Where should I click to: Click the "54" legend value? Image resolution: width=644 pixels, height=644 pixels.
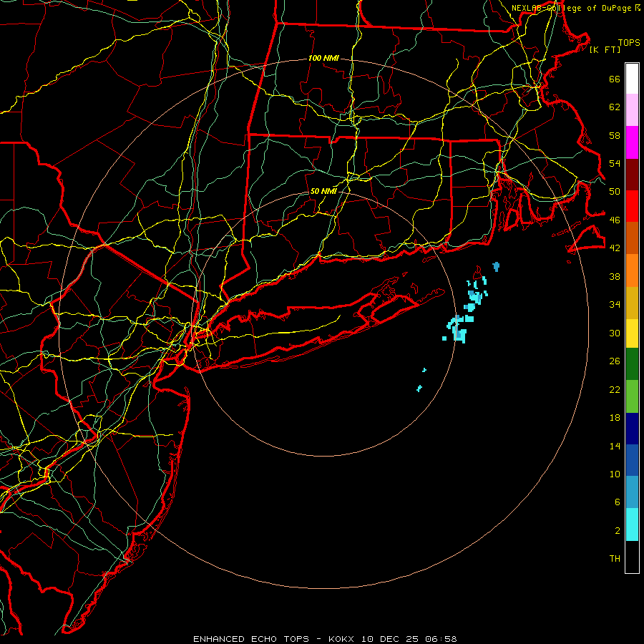click(615, 163)
